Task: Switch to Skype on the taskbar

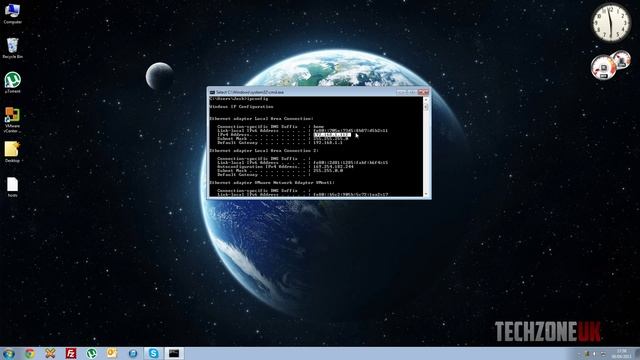Action: [153, 353]
